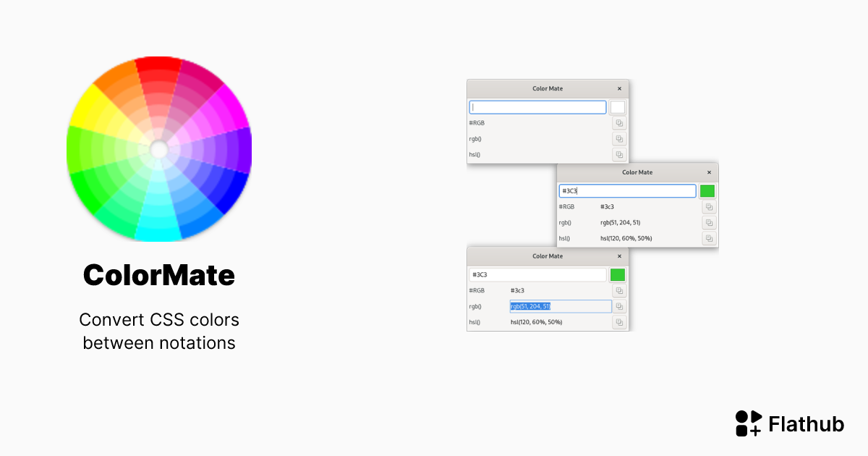Click the green color swatch in the bottom window
This screenshot has height=456, width=868.
coord(616,274)
